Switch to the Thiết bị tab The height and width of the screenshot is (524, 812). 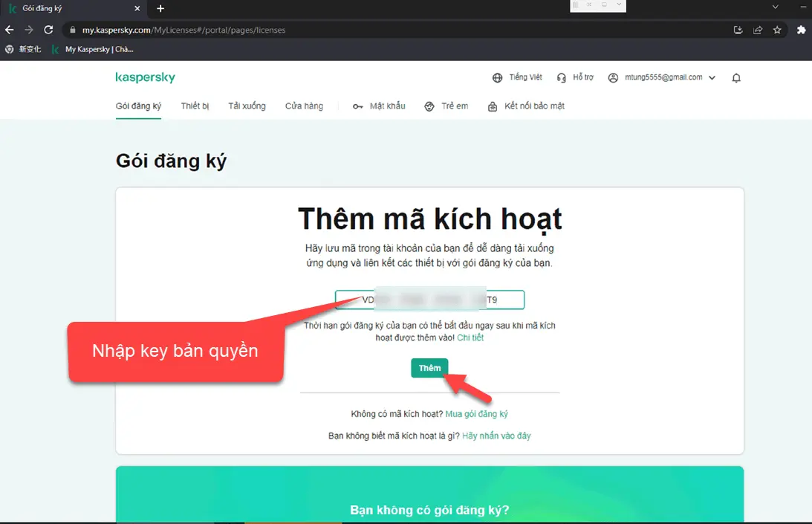(195, 106)
